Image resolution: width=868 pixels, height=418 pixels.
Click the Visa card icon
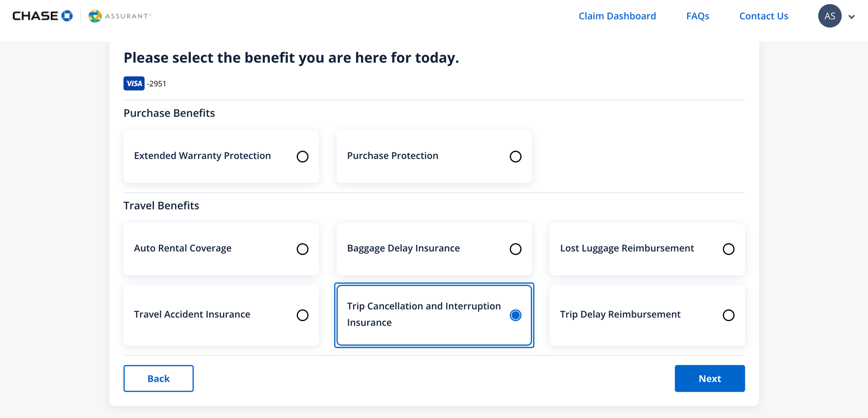134,83
